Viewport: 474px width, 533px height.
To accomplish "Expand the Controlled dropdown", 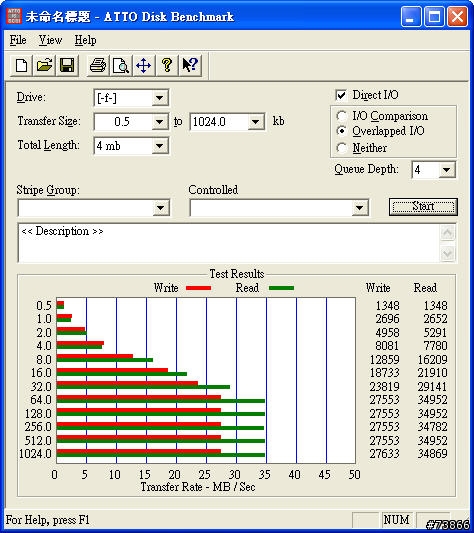I will coord(359,208).
